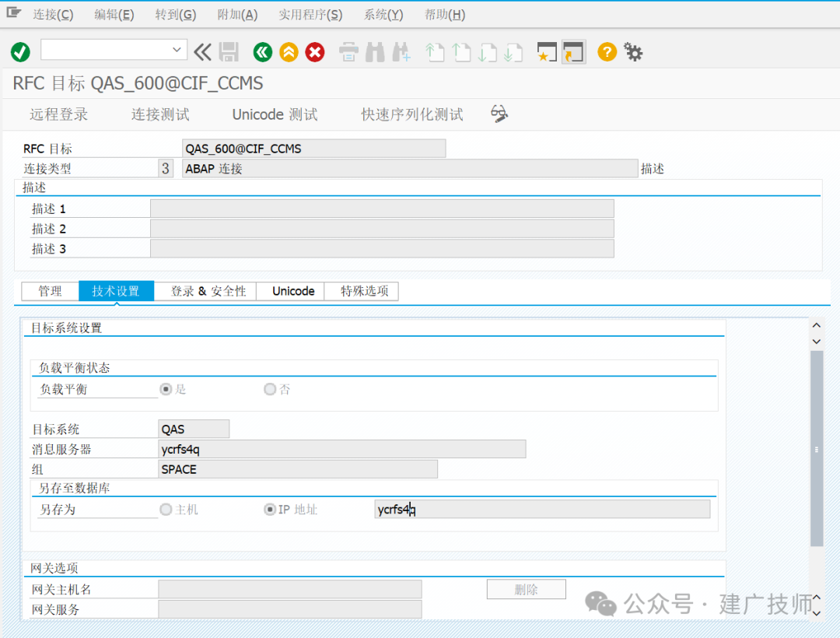Click the vertical scrollbar thumb

[817, 449]
